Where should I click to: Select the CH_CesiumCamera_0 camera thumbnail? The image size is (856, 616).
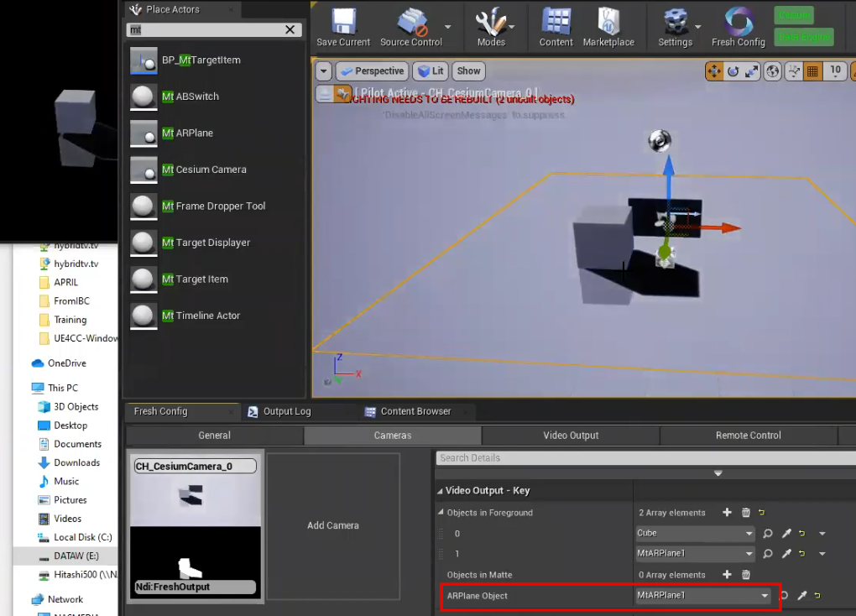click(x=196, y=526)
